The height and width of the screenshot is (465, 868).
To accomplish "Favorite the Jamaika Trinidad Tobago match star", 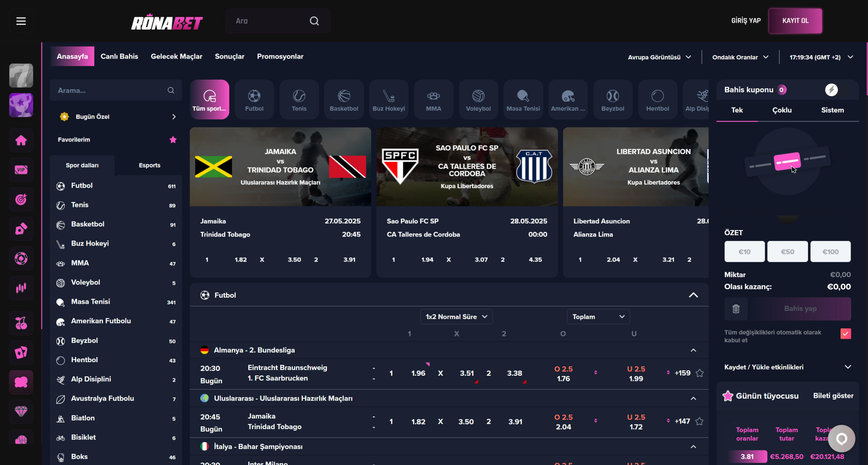I will point(699,421).
